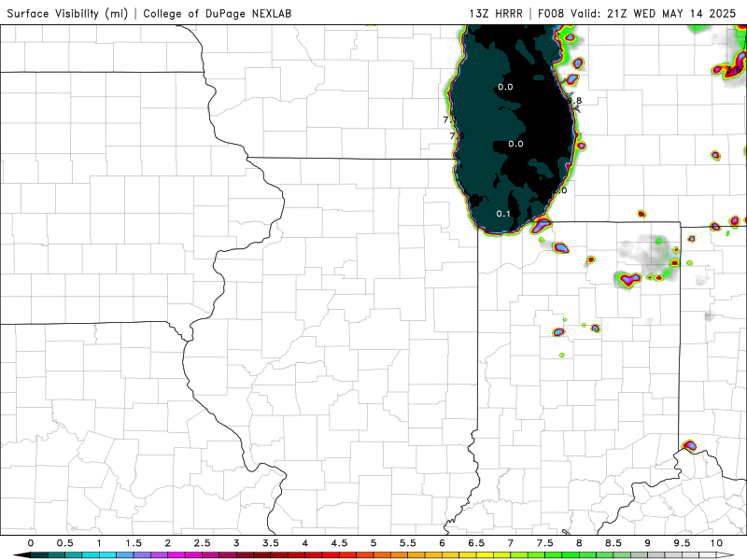This screenshot has height=560, width=747.
Task: Click the '2.5' label on the legend scale
Action: point(202,543)
